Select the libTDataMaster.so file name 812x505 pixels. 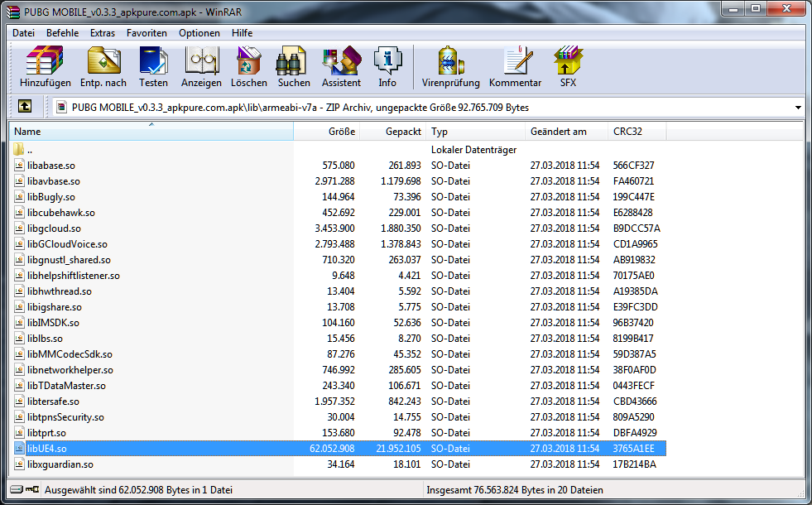(66, 385)
